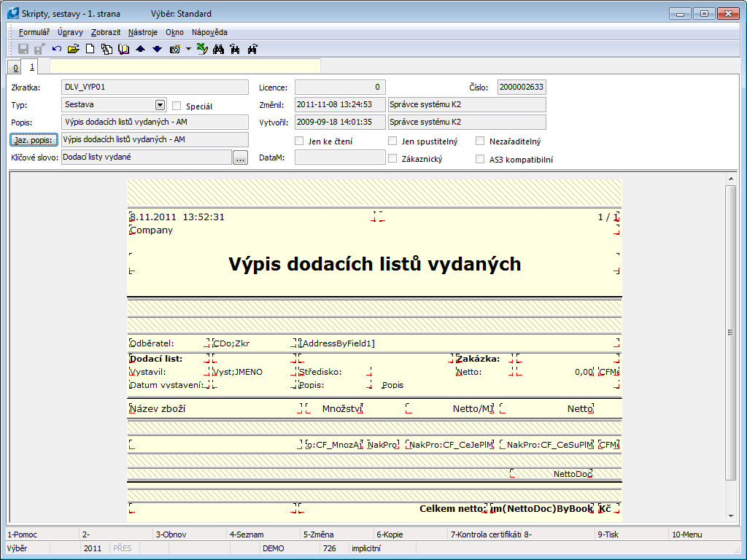Open the Klíčové slovo browse button
Viewport: 747px width, 560px height.
coord(240,157)
